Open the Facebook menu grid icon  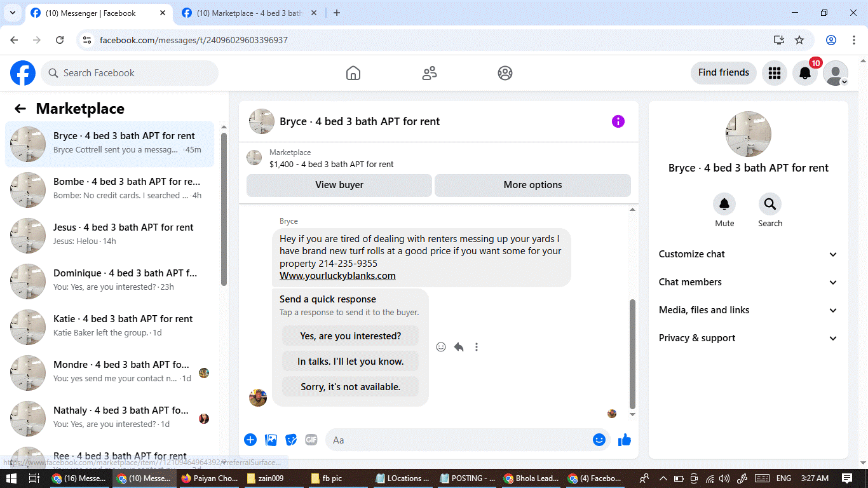774,73
